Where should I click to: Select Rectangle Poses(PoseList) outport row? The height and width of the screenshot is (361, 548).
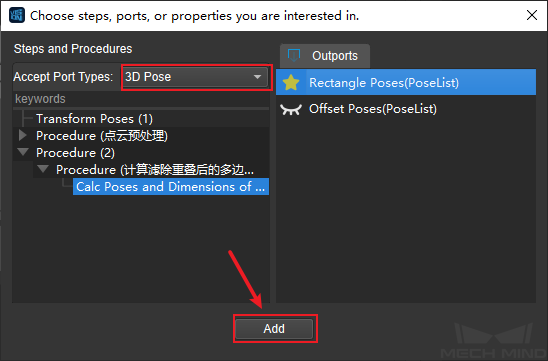(x=406, y=82)
